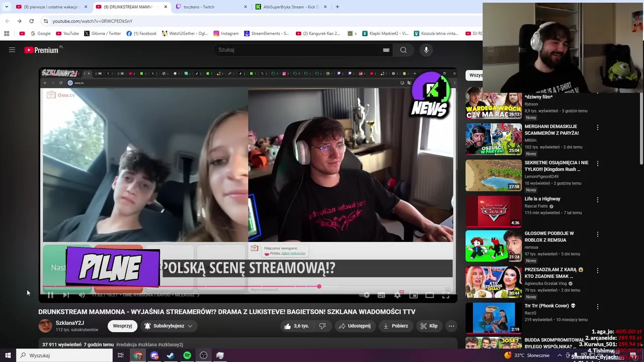The width and height of the screenshot is (644, 362).
Task: Open the tab search dropdown arrow
Action: coord(7,7)
